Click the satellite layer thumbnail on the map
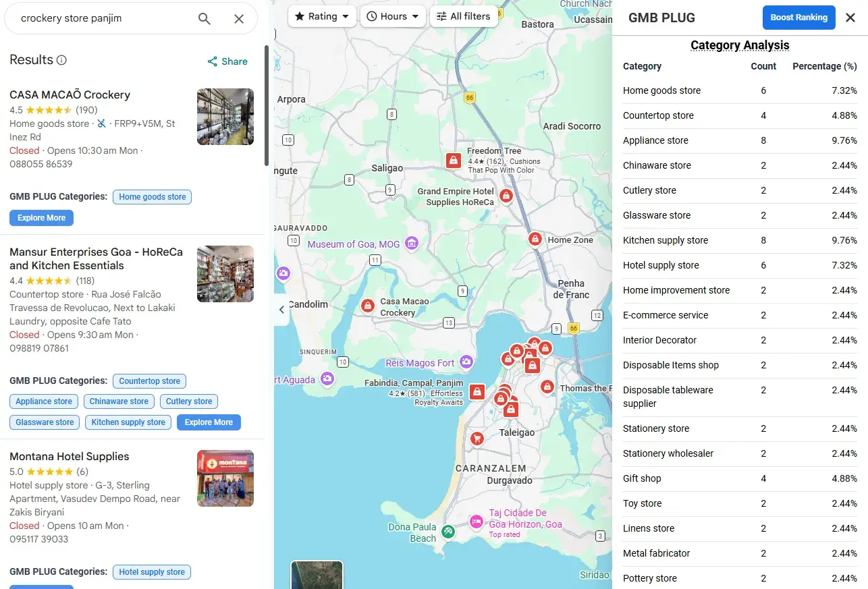Viewport: 868px width, 589px height. pos(317,575)
